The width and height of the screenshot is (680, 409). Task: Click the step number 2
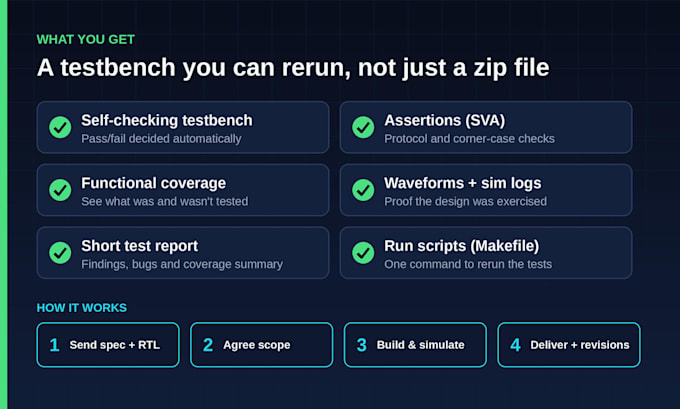208,345
